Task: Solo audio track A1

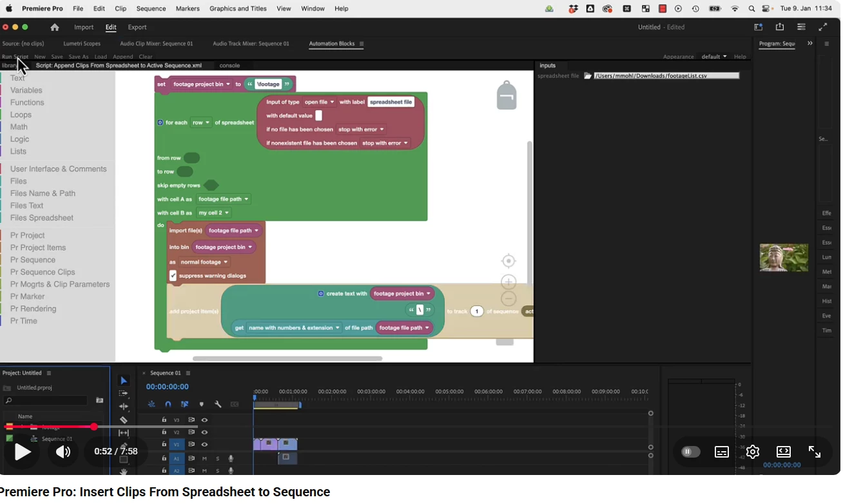Action: click(x=218, y=459)
